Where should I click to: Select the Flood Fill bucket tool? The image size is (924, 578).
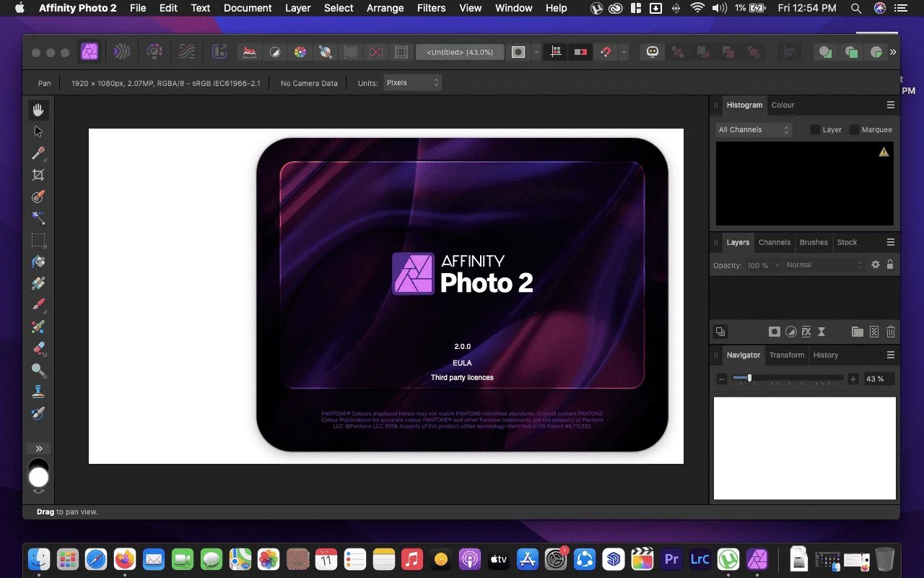(x=38, y=262)
